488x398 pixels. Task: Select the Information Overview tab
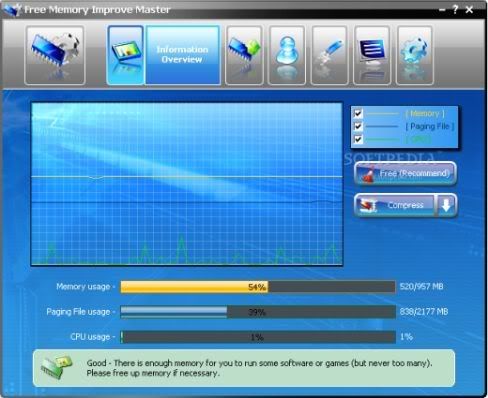tap(183, 55)
